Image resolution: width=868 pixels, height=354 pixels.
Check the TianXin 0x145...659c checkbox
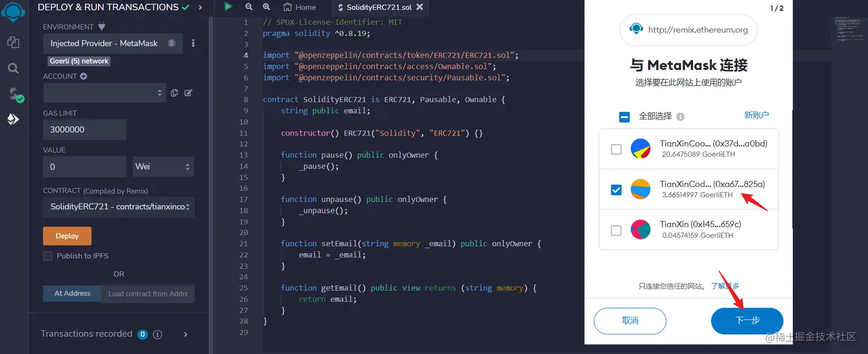click(616, 230)
